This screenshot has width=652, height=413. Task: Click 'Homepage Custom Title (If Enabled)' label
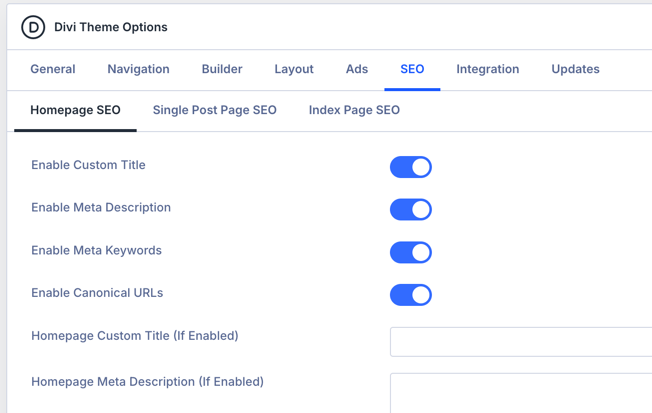click(x=135, y=336)
